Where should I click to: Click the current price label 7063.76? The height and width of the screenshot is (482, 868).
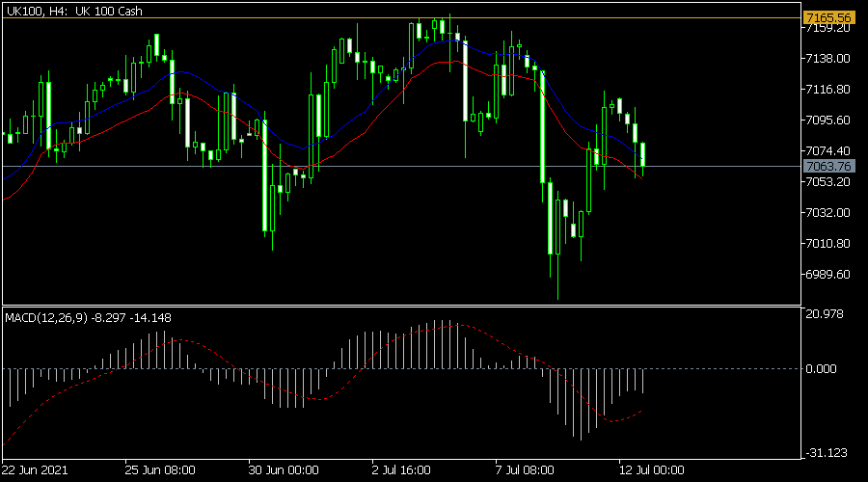[828, 166]
